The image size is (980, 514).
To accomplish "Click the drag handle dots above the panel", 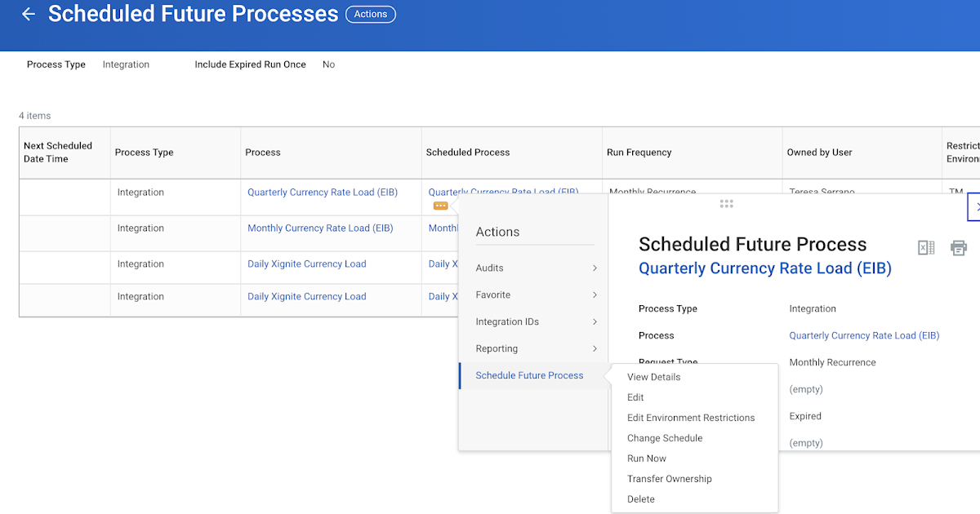I will tap(726, 203).
